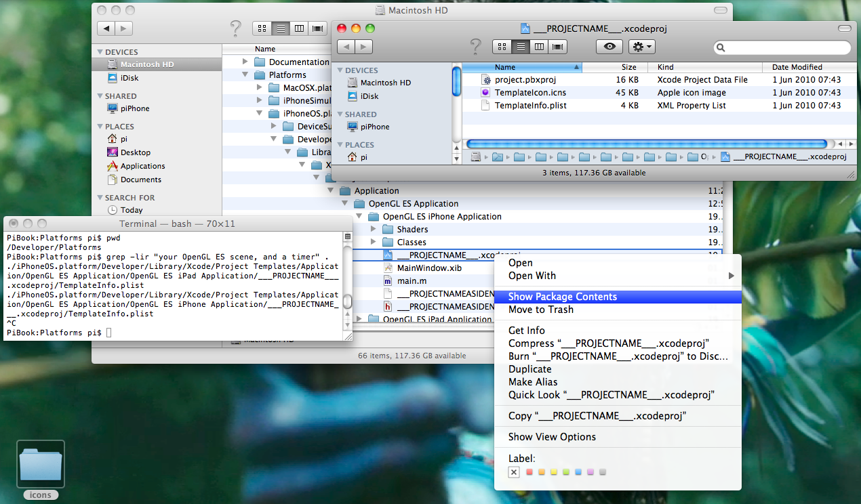Choose Show View Options
This screenshot has height=504, width=861.
click(618, 437)
